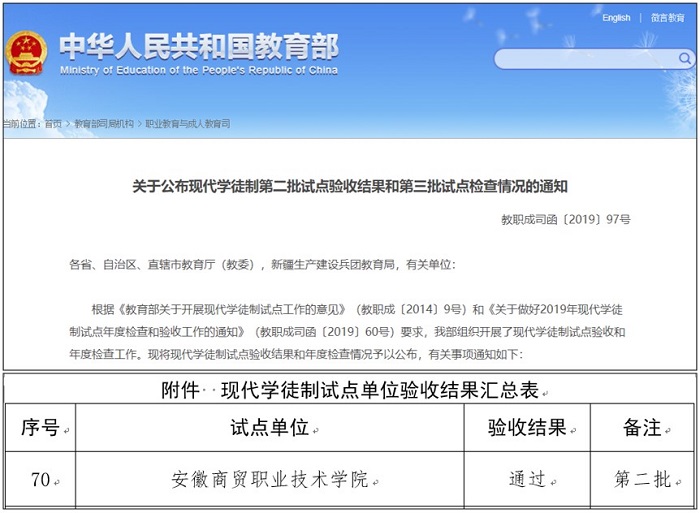
Task: Open the 微言教育 link
Action: point(667,18)
